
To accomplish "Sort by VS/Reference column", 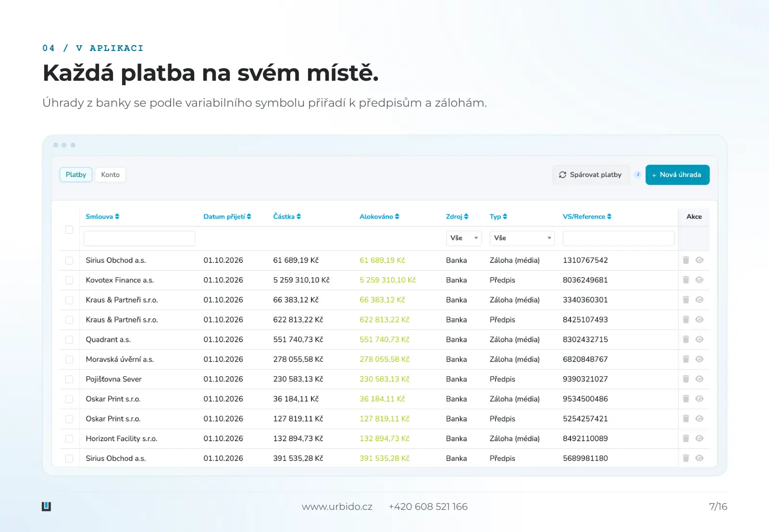I will [587, 217].
